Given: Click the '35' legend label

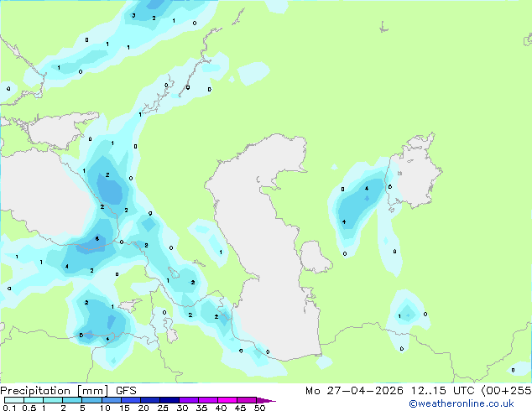Looking at the screenshot, I should (201, 408).
